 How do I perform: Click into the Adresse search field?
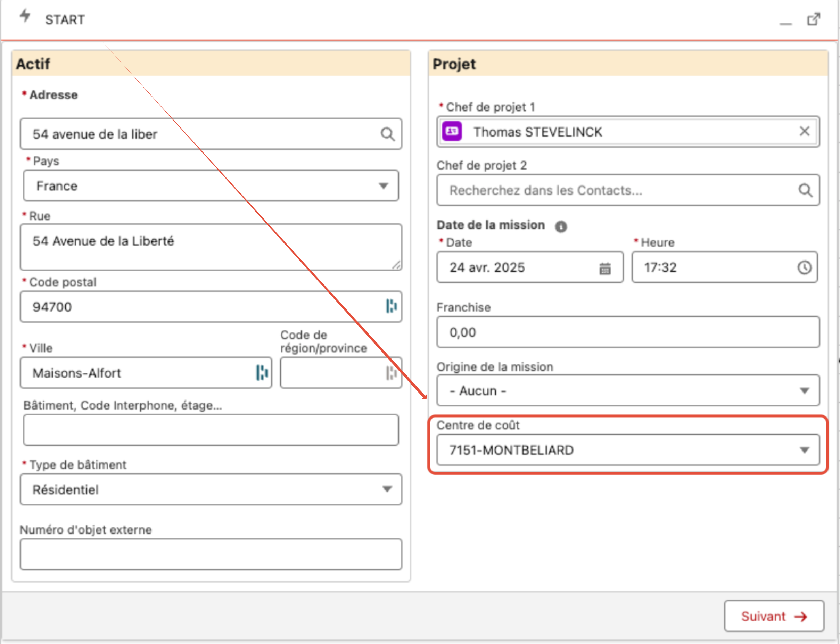click(x=211, y=134)
